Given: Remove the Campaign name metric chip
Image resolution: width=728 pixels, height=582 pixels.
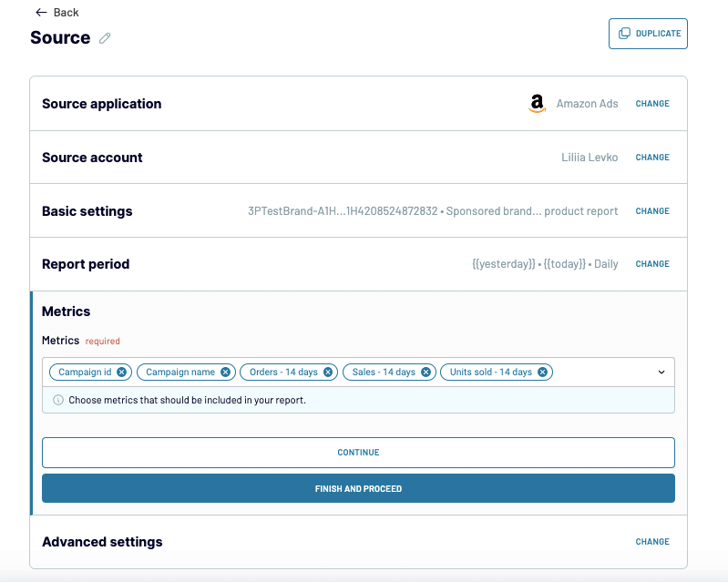Looking at the screenshot, I should (x=225, y=373).
